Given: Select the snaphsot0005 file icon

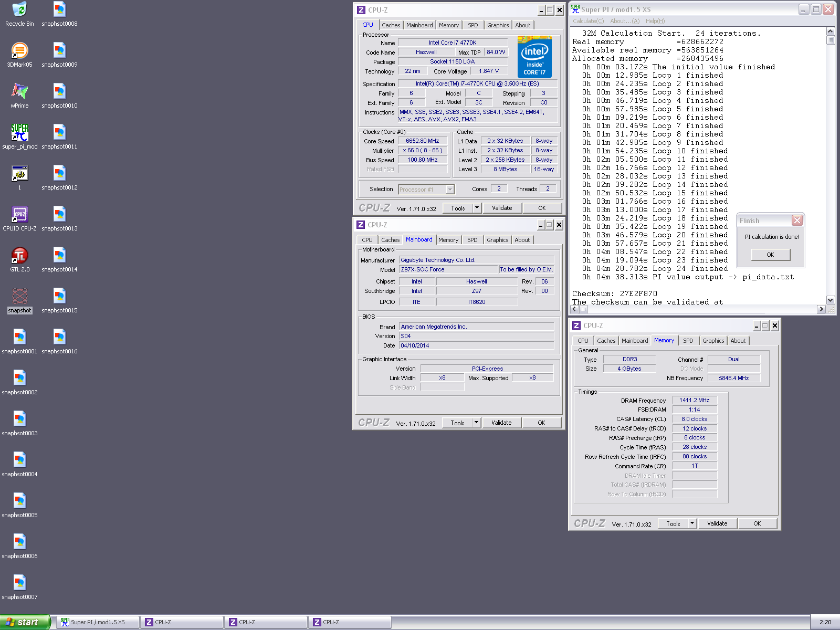Looking at the screenshot, I should pos(19,505).
